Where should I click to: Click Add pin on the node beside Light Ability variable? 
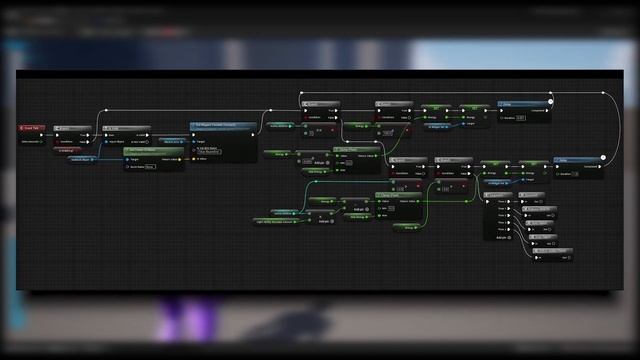(326, 221)
